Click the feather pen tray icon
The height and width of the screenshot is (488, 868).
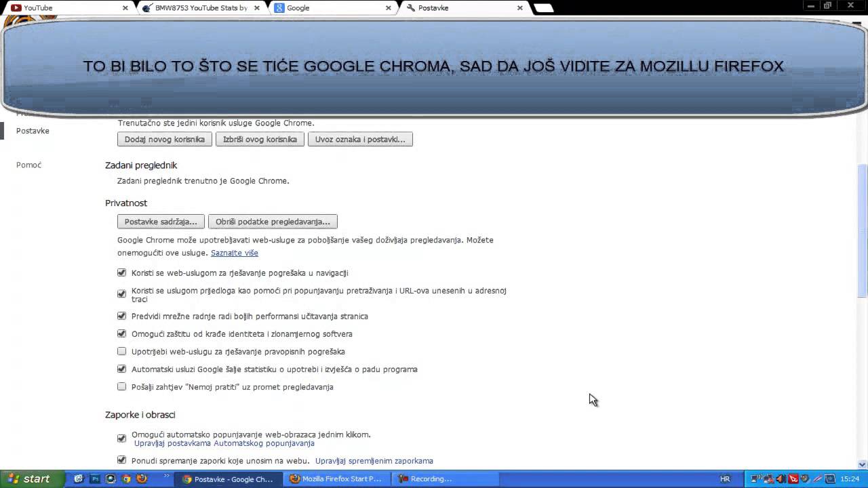pyautogui.click(x=818, y=479)
